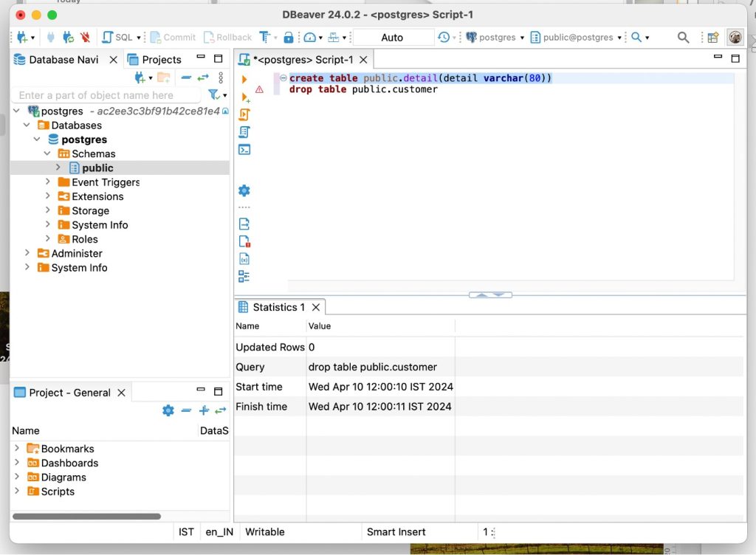The image size is (756, 555).
Task: Select the Roles tree item
Action: [84, 239]
